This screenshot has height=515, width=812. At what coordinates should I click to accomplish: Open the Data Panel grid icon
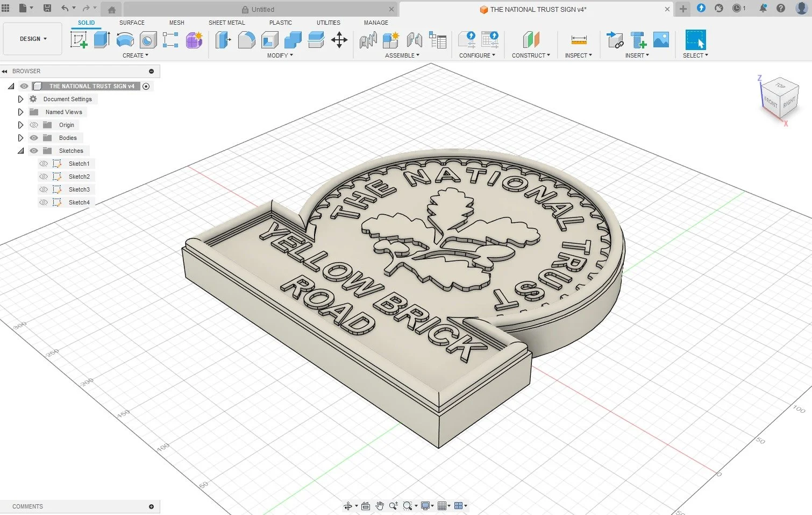6,8
